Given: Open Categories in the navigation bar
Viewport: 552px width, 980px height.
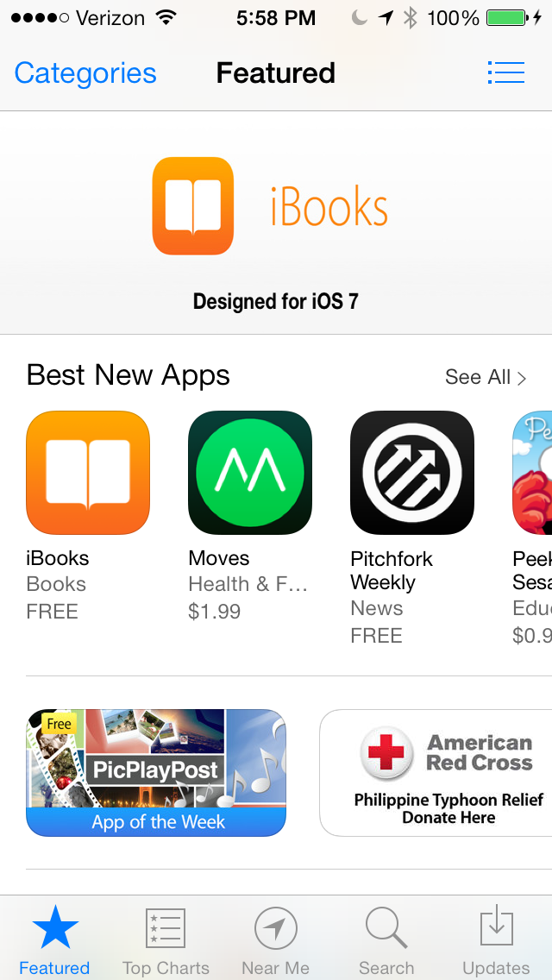Looking at the screenshot, I should [x=85, y=73].
